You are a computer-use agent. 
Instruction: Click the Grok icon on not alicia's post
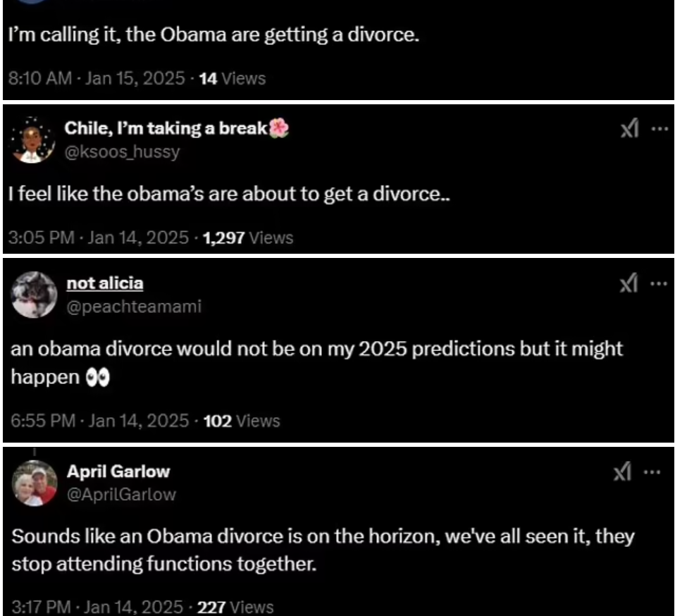point(628,285)
